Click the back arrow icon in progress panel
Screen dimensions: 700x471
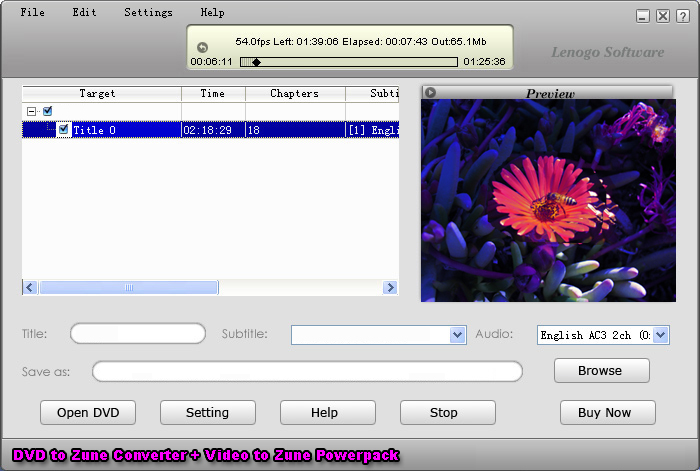pyautogui.click(x=202, y=47)
